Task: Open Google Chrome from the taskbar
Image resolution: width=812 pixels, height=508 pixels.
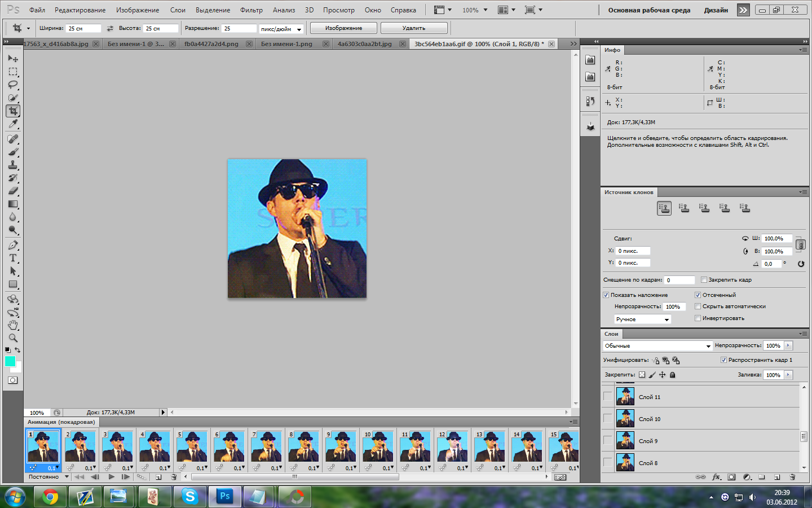Action: click(x=50, y=497)
